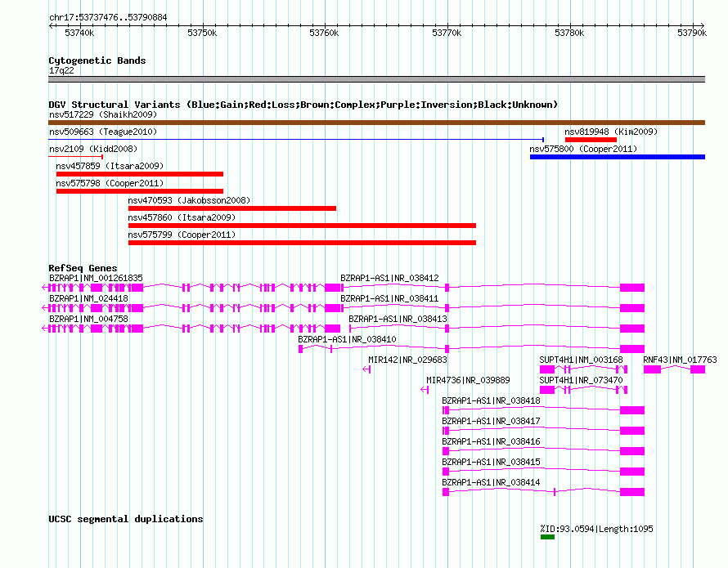The height and width of the screenshot is (568, 728).
Task: Select the 53790k ruler tick label
Action: (x=692, y=33)
